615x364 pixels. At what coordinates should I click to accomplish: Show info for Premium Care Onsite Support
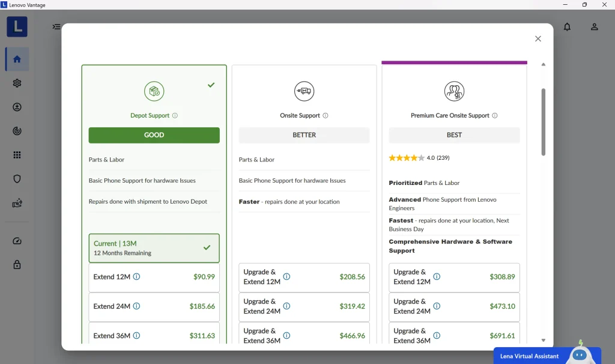[x=495, y=115]
